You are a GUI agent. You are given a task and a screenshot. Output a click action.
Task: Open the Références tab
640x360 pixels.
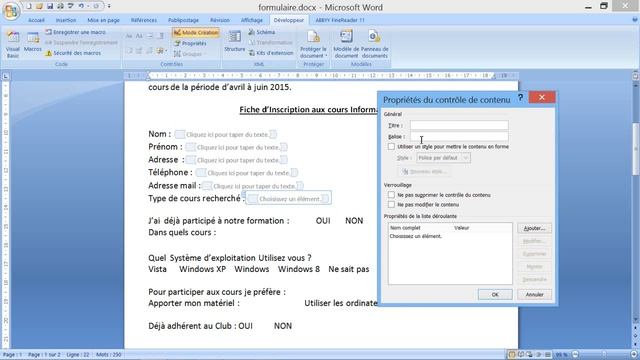(x=144, y=20)
